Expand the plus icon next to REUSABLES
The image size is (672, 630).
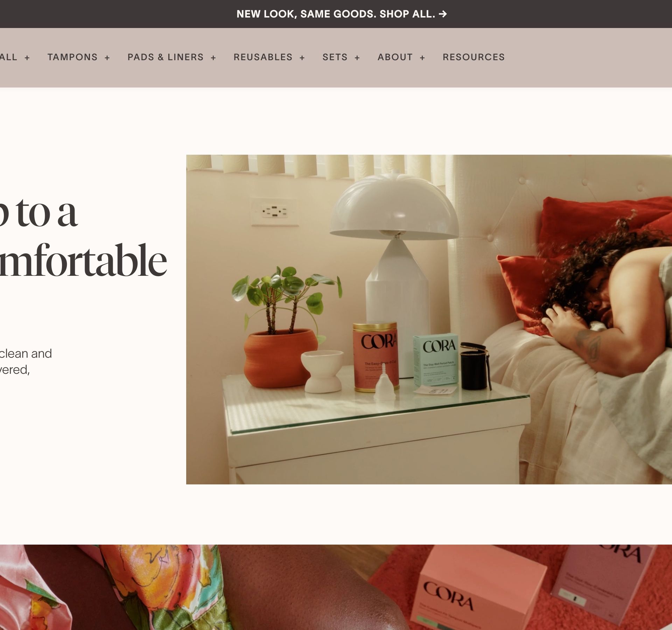[302, 58]
